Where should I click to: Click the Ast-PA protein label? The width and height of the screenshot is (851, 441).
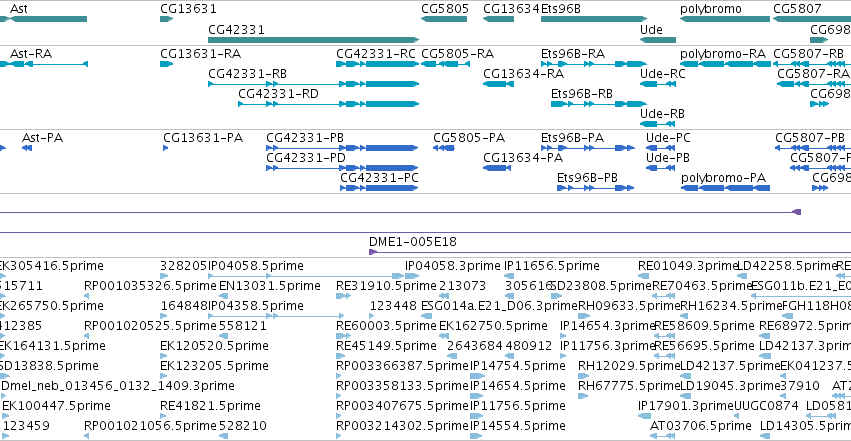click(x=42, y=138)
